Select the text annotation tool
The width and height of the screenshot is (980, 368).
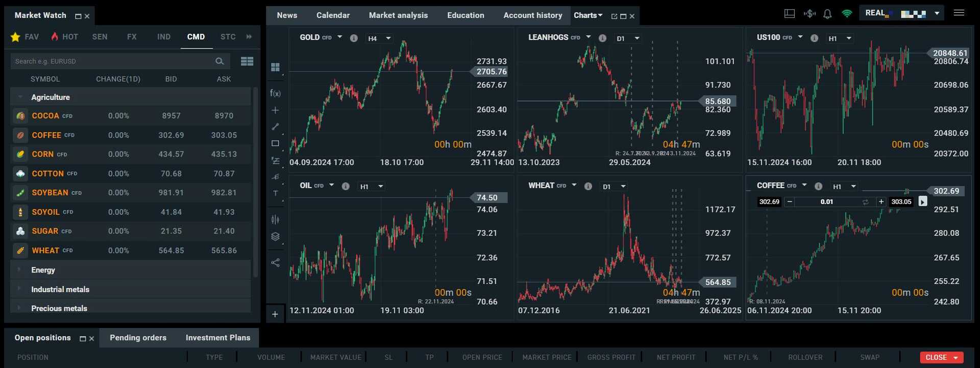tap(275, 193)
